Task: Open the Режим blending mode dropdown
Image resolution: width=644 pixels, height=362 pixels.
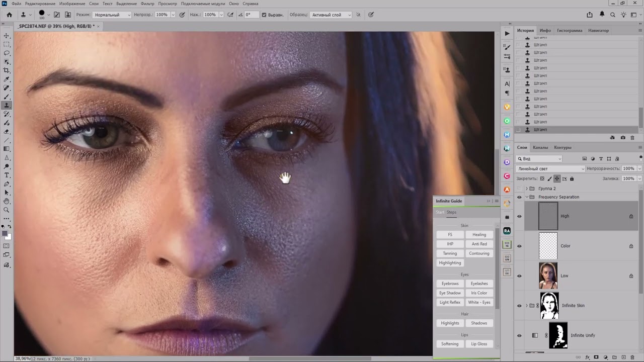Action: coord(112,15)
